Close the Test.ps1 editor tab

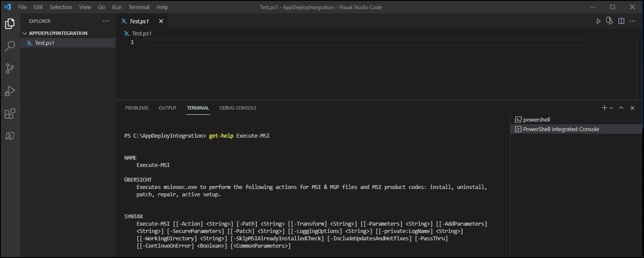coord(161,21)
